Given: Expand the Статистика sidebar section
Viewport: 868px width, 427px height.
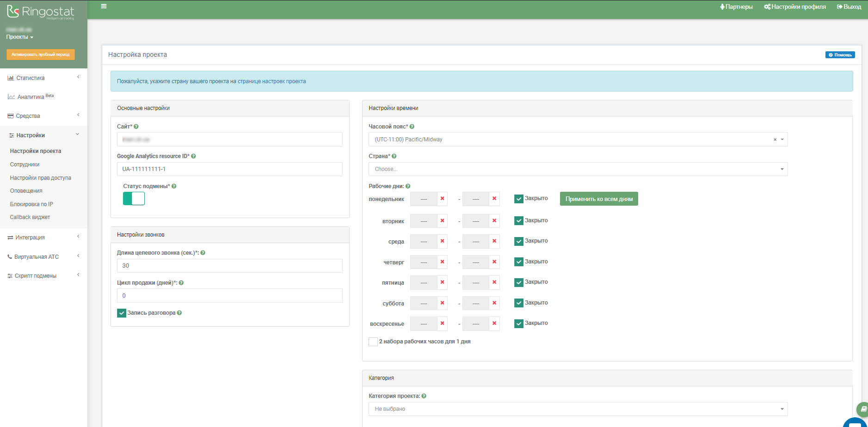Looking at the screenshot, I should click(43, 78).
